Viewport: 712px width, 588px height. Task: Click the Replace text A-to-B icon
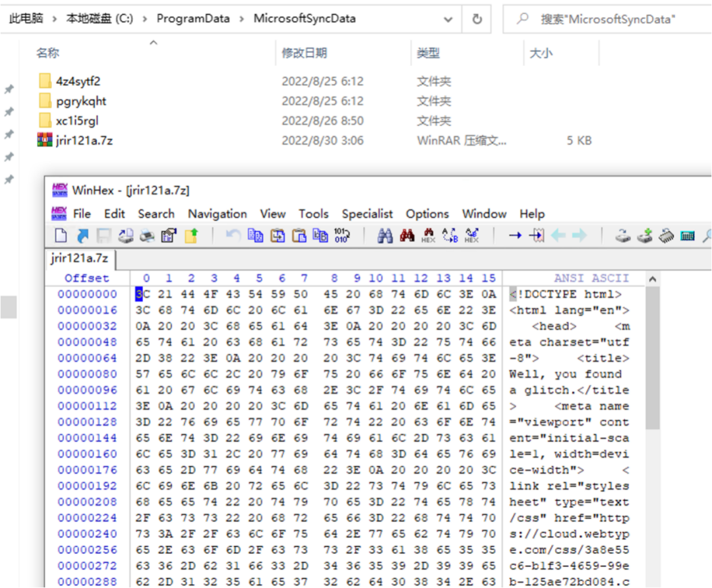tap(450, 235)
